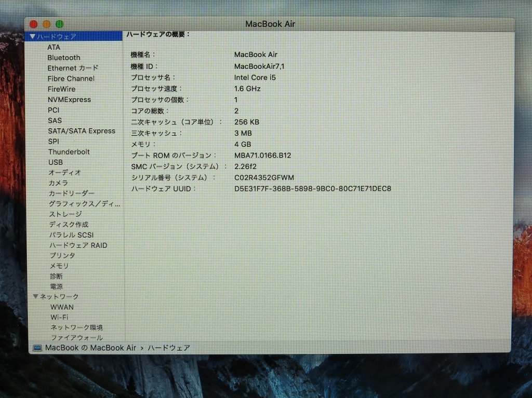Click the processor speed value 1.6 GHz

[x=247, y=89]
